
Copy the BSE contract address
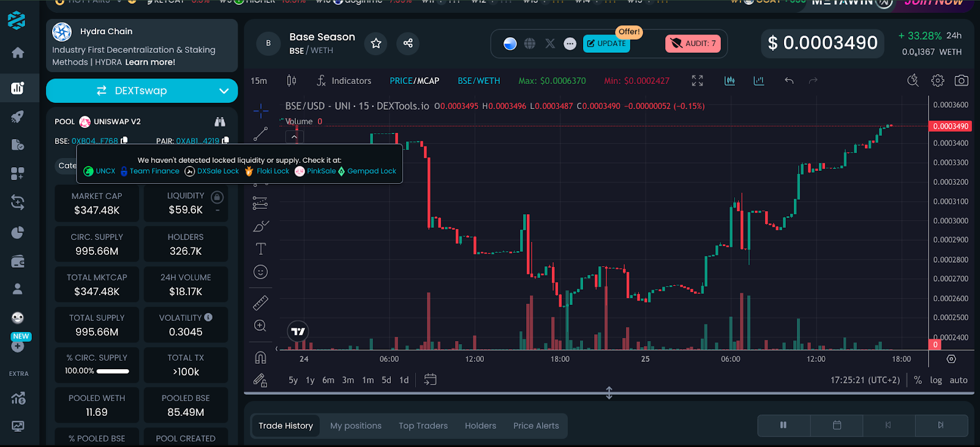[124, 140]
